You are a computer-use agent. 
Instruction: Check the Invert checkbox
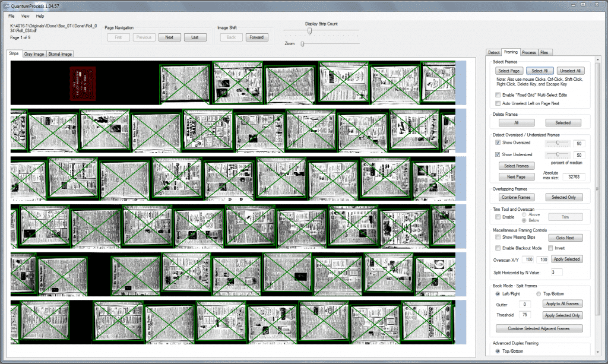(550, 248)
